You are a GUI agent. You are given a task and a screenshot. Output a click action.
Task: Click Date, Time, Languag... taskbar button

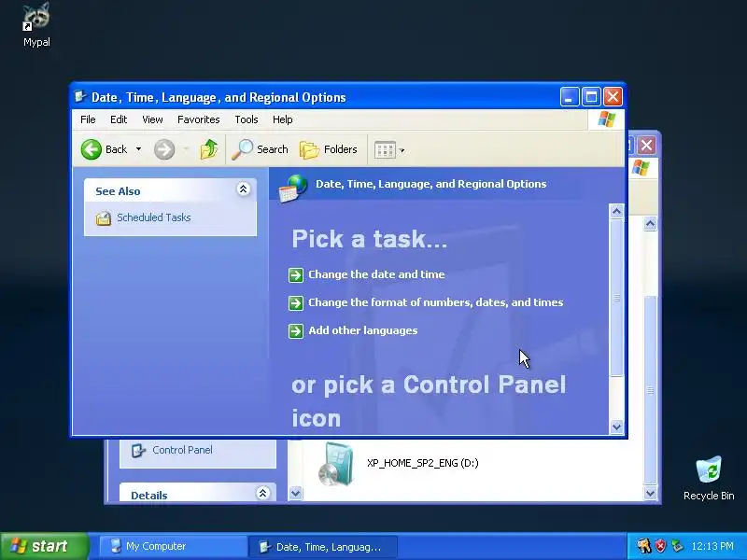pyautogui.click(x=323, y=547)
